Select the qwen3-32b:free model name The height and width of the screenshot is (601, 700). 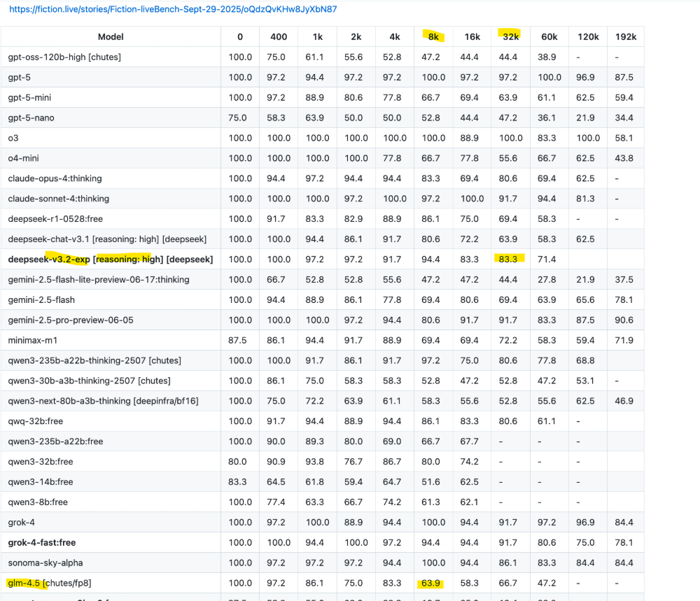tap(40, 462)
